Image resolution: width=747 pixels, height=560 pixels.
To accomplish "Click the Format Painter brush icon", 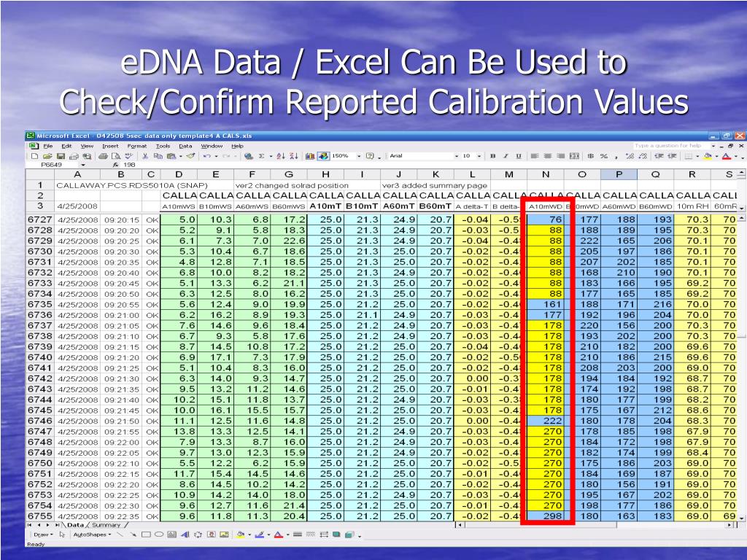I will click(x=190, y=156).
